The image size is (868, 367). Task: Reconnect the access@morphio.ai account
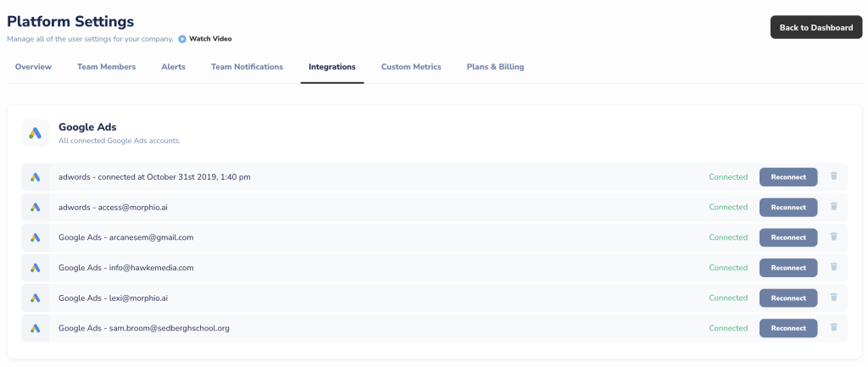pyautogui.click(x=788, y=208)
